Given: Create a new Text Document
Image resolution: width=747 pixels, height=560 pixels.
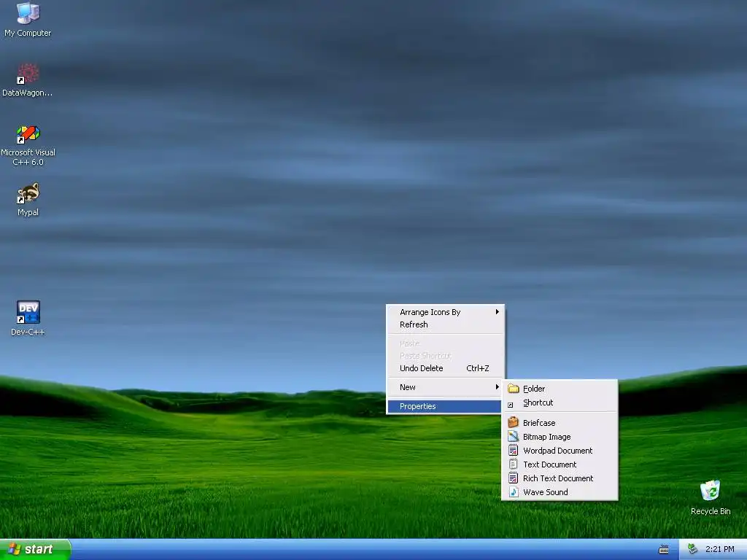Looking at the screenshot, I should click(x=560, y=464).
